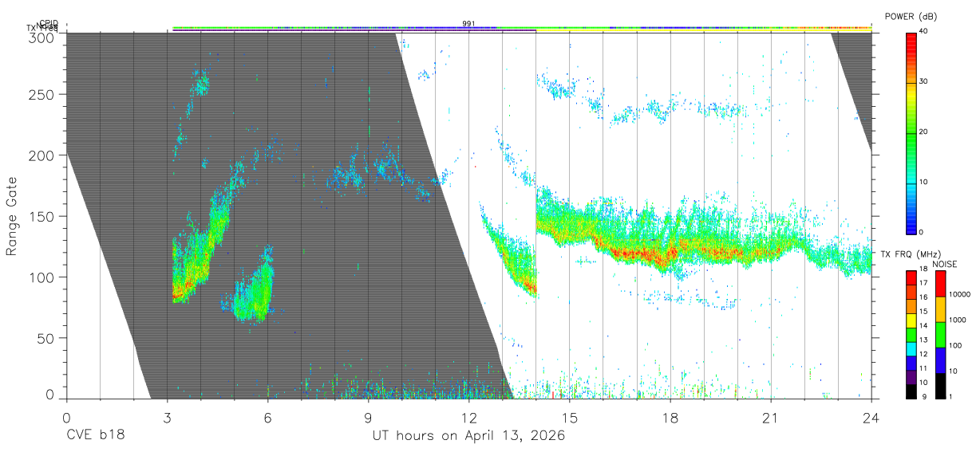The height and width of the screenshot is (452, 980).
Task: Pick the orange 15-16 MHz frequency swatch
Action: [911, 306]
